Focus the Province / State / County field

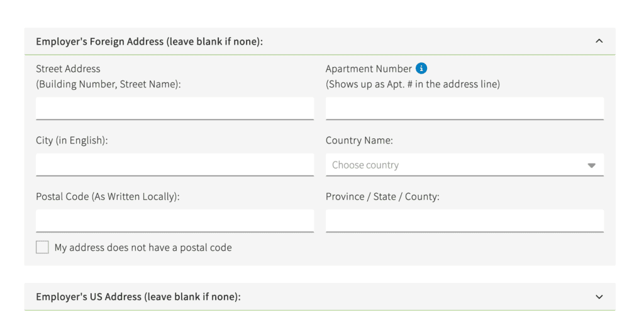[464, 221]
